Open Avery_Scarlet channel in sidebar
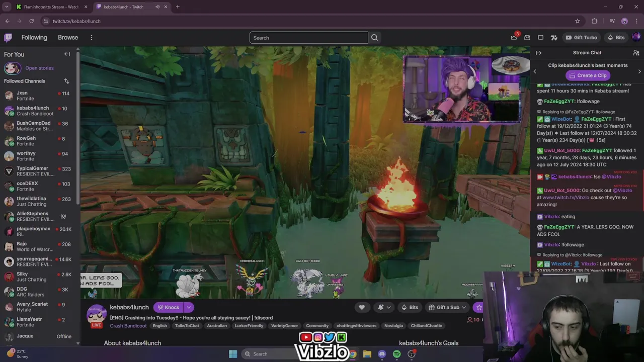The height and width of the screenshot is (362, 644). coord(38,307)
